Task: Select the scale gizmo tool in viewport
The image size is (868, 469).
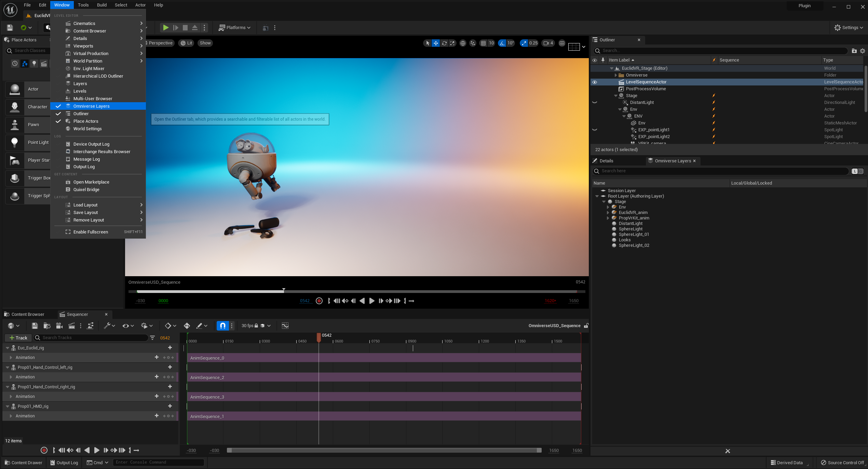Action: point(452,43)
